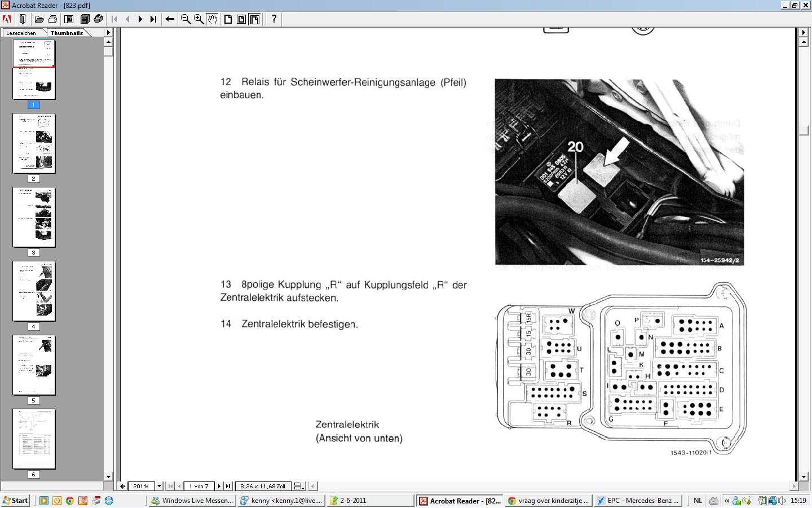Screen dimensions: 812x508
Task: Click status bar next page button
Action: coord(219,486)
